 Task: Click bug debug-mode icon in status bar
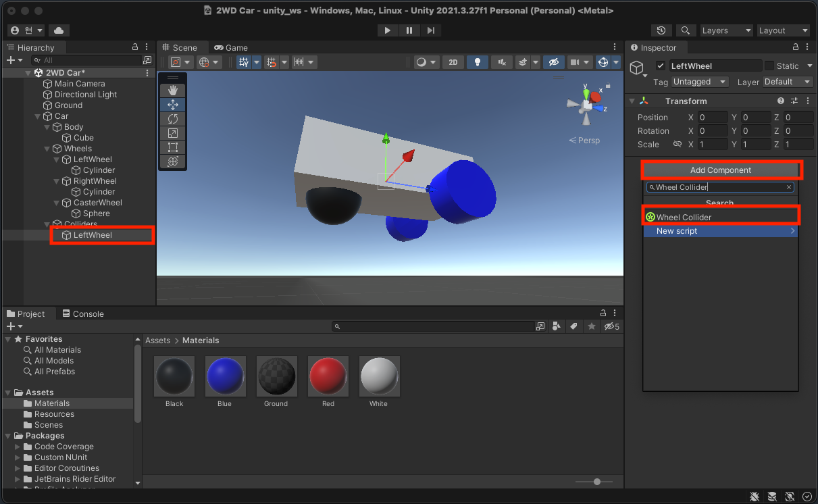tap(755, 497)
